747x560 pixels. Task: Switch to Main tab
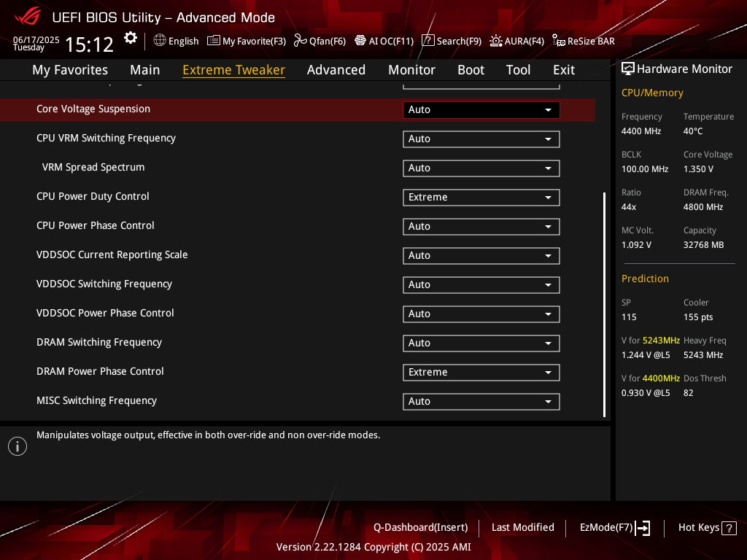tap(145, 70)
